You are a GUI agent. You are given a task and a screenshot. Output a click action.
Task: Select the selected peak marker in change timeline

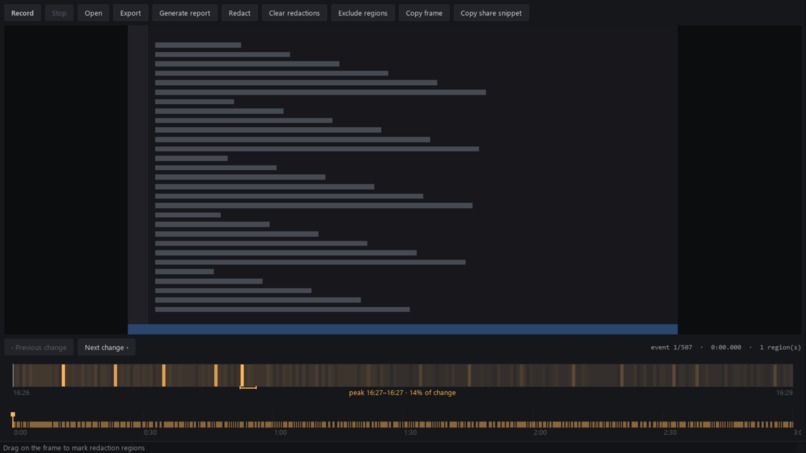tap(242, 375)
